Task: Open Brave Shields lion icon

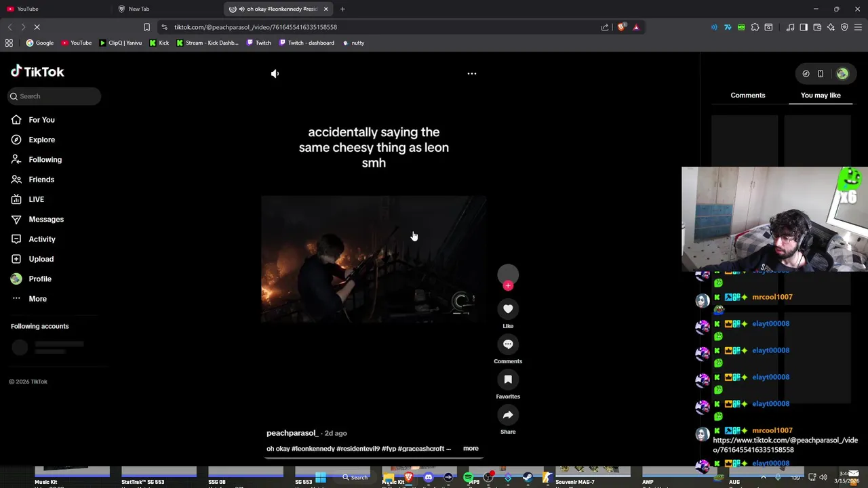Action: pos(621,27)
